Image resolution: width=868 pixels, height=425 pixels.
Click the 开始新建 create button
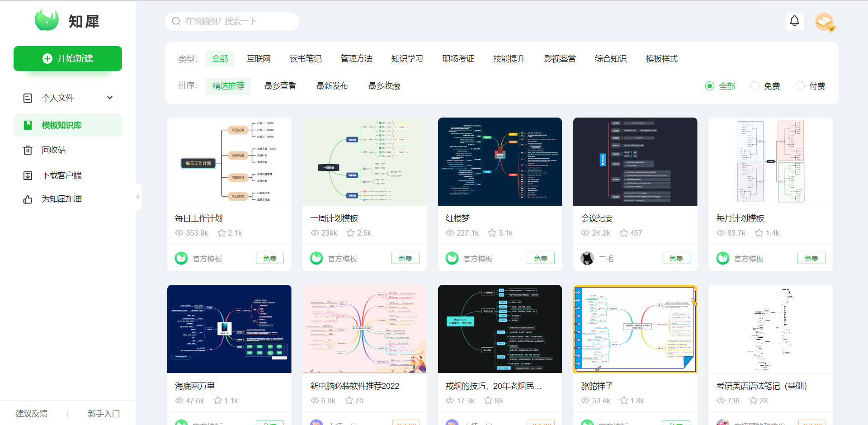point(67,58)
